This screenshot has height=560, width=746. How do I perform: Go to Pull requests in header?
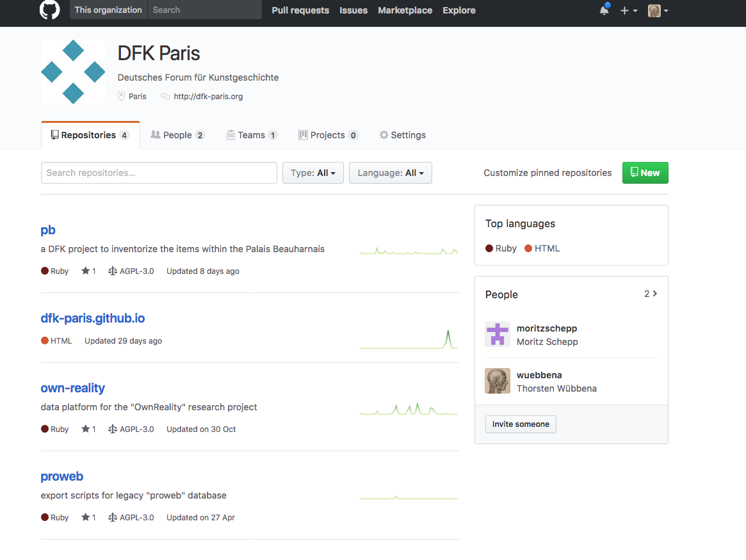[x=300, y=10]
